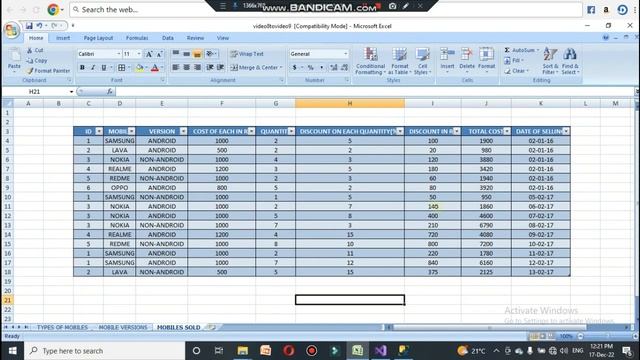The image size is (640, 360).
Task: Open the TOTAL COST filter dropdown
Action: coord(507,131)
